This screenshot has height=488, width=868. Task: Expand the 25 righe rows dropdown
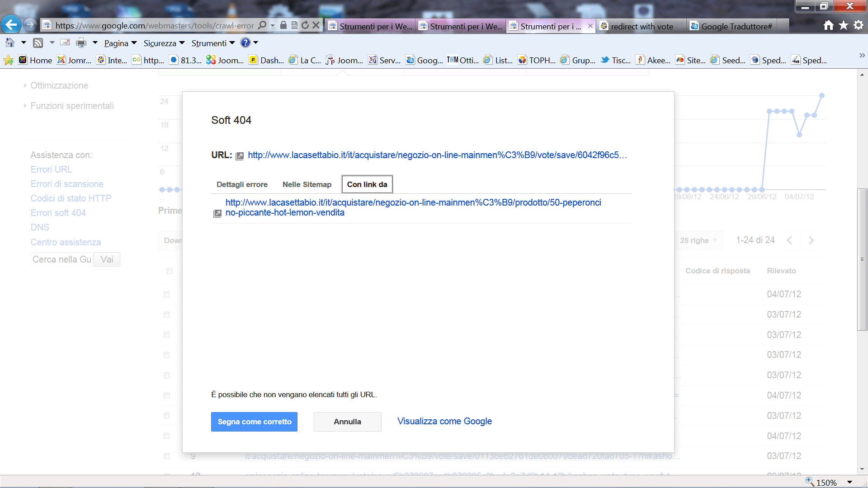(698, 240)
